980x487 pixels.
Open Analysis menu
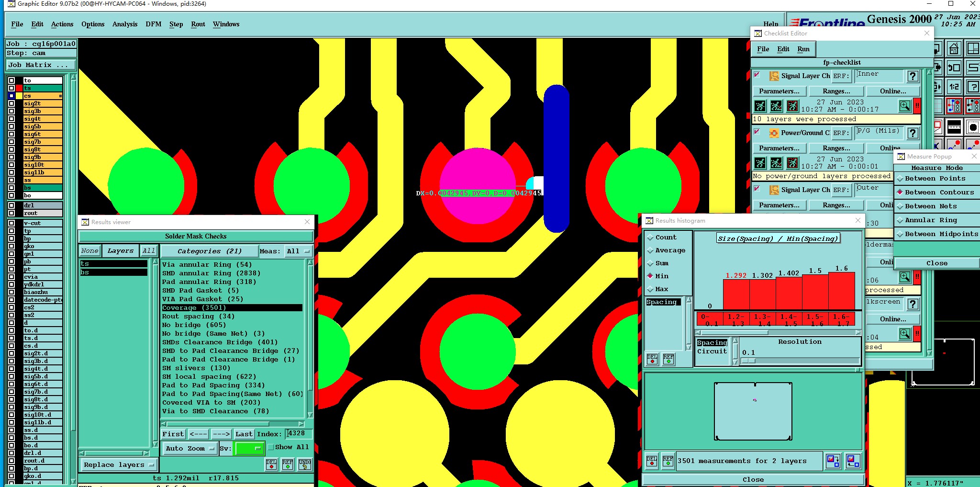coord(125,24)
